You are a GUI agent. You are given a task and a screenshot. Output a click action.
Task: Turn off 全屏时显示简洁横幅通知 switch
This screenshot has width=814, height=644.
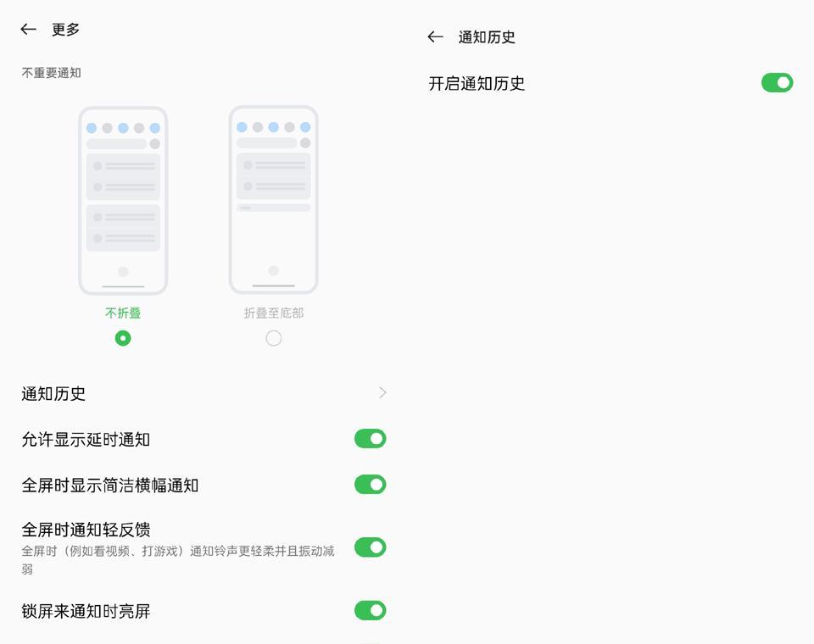[371, 484]
